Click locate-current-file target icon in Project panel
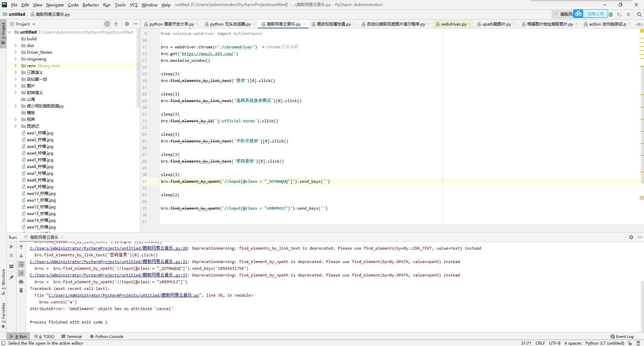The height and width of the screenshot is (346, 644). click(x=107, y=24)
